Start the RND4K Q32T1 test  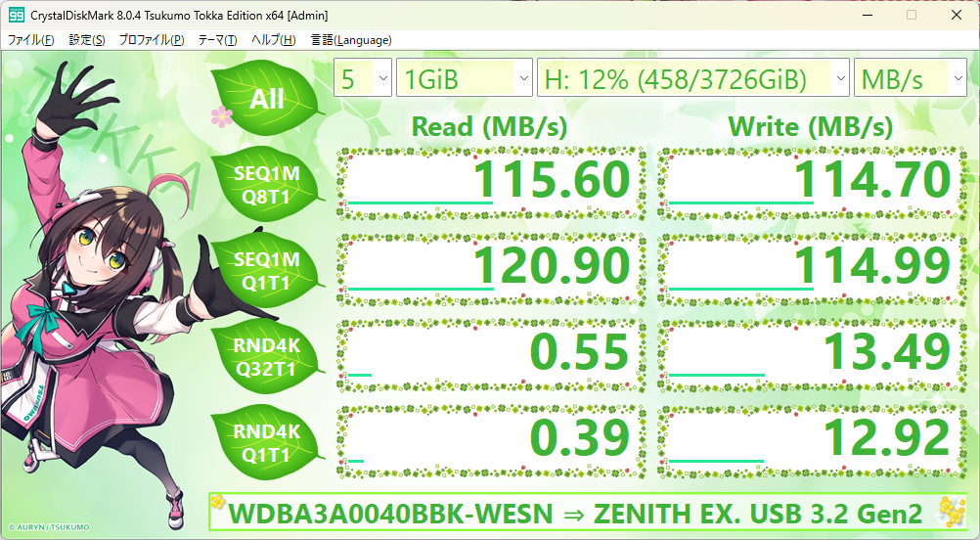click(x=267, y=357)
